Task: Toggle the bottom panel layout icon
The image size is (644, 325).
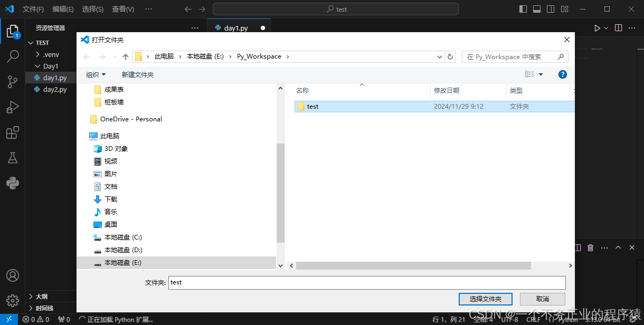Action: 537,9
